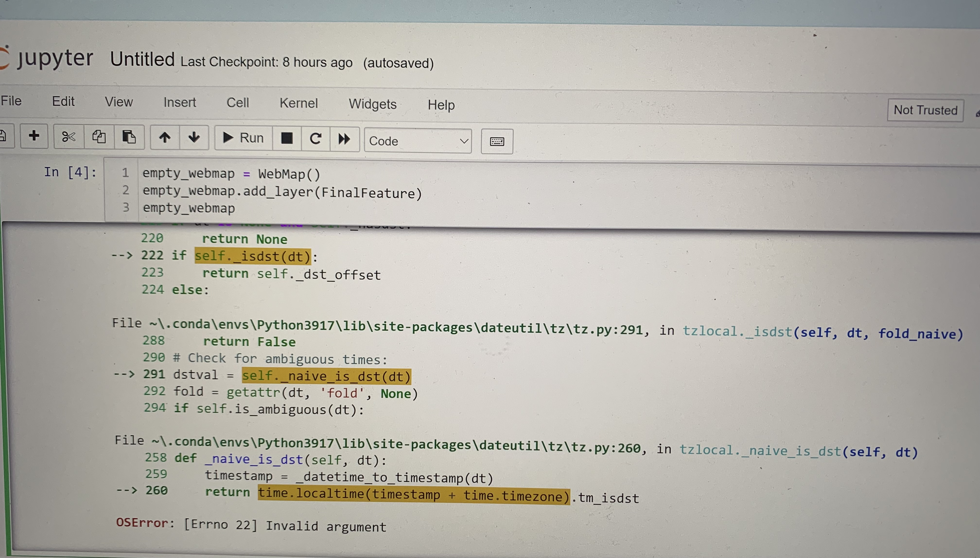Interrupt the kernel with stop icon
The image size is (980, 558).
[287, 138]
